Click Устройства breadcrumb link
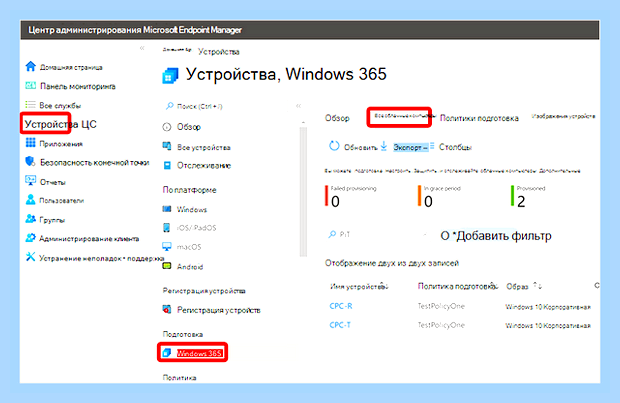The width and height of the screenshot is (620, 403). 218,52
